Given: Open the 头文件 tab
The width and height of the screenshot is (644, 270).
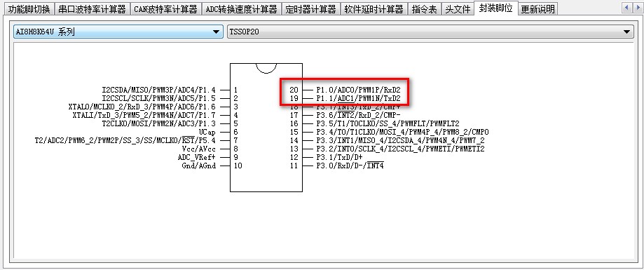Looking at the screenshot, I should pyautogui.click(x=458, y=9).
